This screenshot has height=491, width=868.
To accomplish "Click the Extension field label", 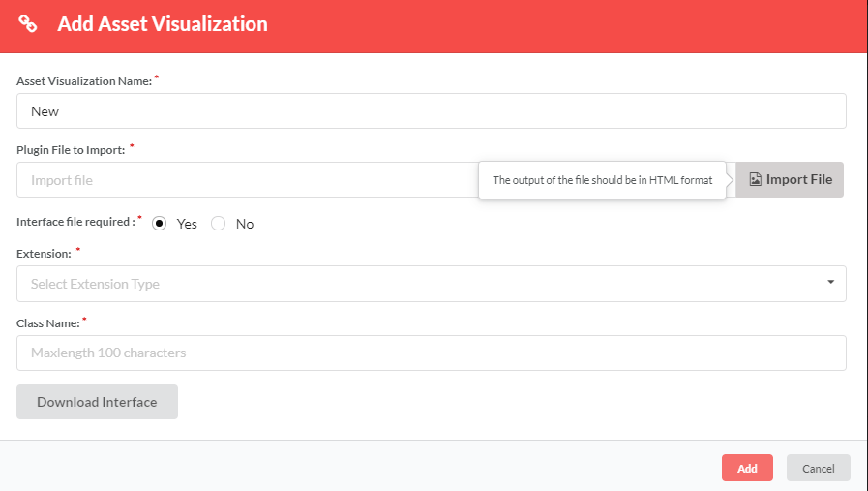I will pyautogui.click(x=44, y=253).
